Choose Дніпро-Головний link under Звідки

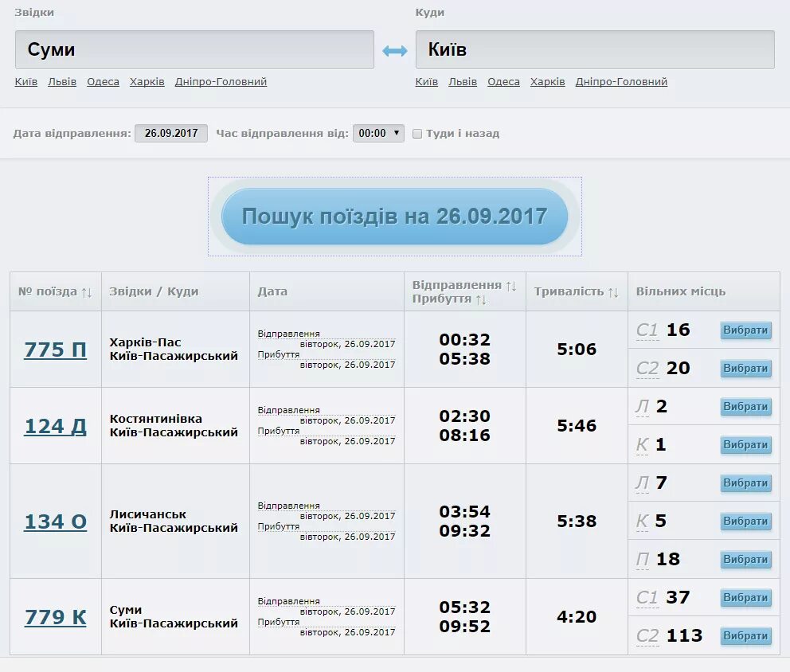tap(221, 81)
